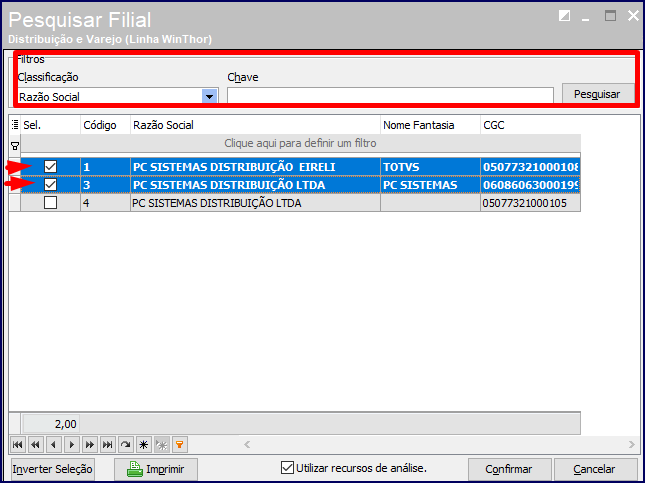
Task: Sort by the Nome Fantasia column header
Action: pyautogui.click(x=430, y=125)
